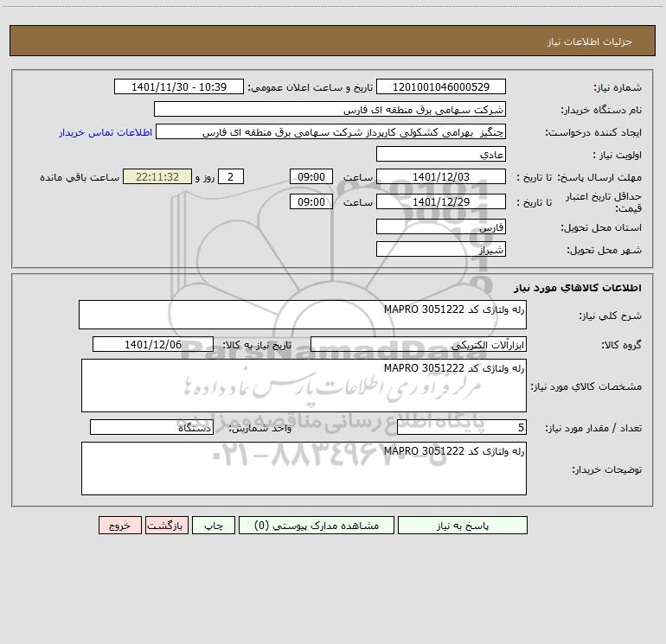The image size is (666, 644).
Task: Click the 'شرح کلی نیاز:' label
Action: (x=611, y=316)
